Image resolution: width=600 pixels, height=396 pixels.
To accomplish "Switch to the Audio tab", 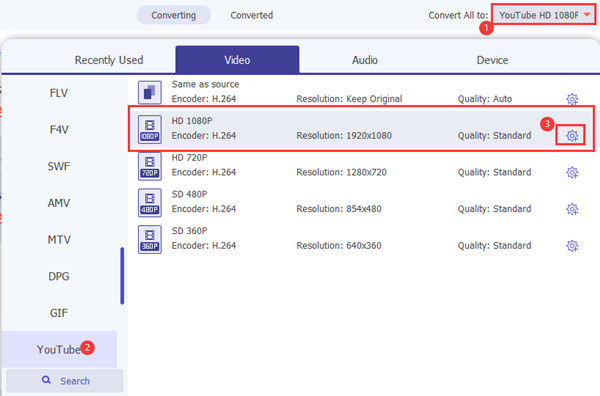I will [365, 60].
